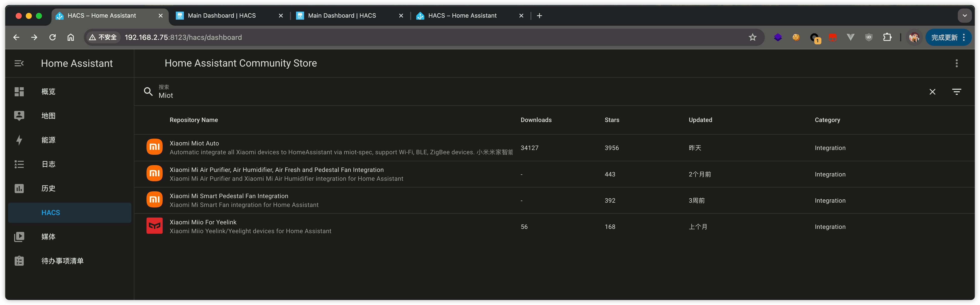Open Xiaomi Miio For Yeelink repository
This screenshot has width=980, height=305.
pyautogui.click(x=203, y=222)
